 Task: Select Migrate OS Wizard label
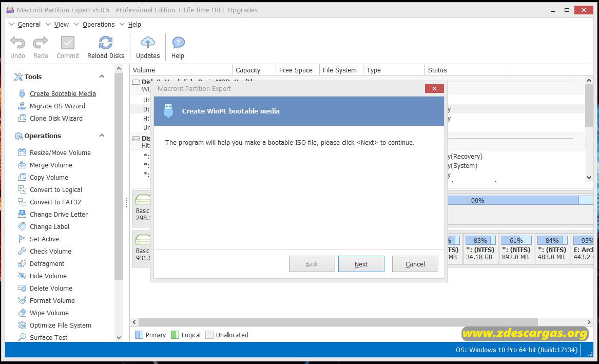(x=57, y=106)
